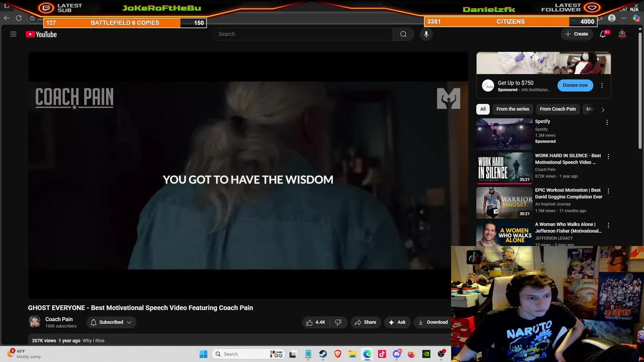The height and width of the screenshot is (362, 644).
Task: Download the video with the Download button
Action: pos(432,322)
